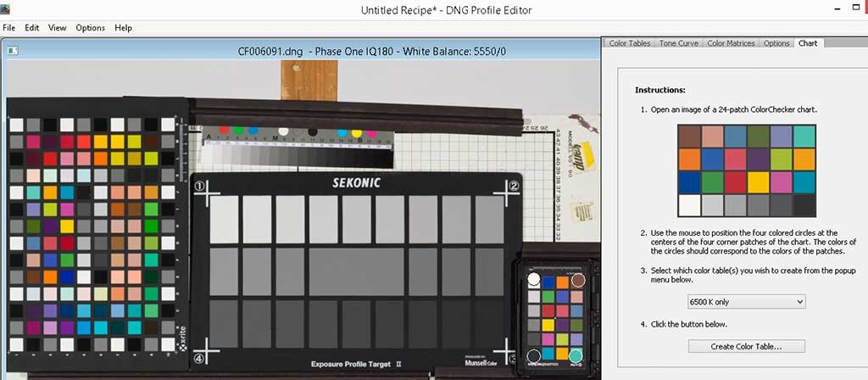868x380 pixels.
Task: Click the Create Color Table button
Action: tap(746, 347)
